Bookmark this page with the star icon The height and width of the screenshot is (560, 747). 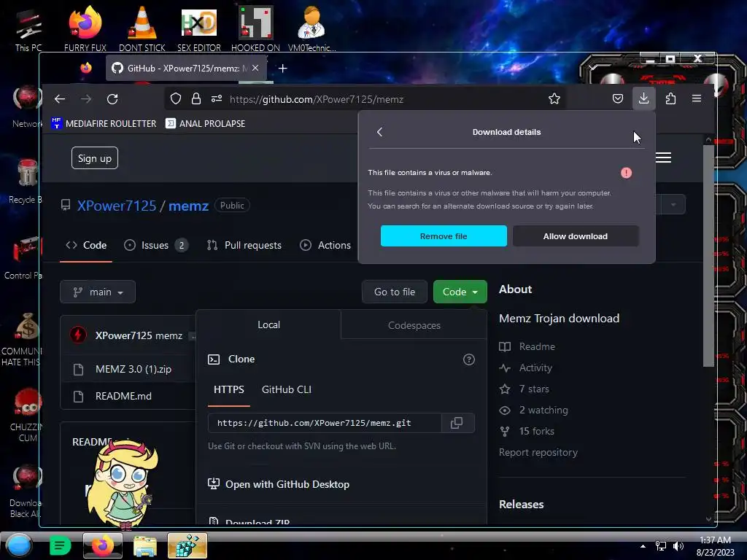click(554, 98)
